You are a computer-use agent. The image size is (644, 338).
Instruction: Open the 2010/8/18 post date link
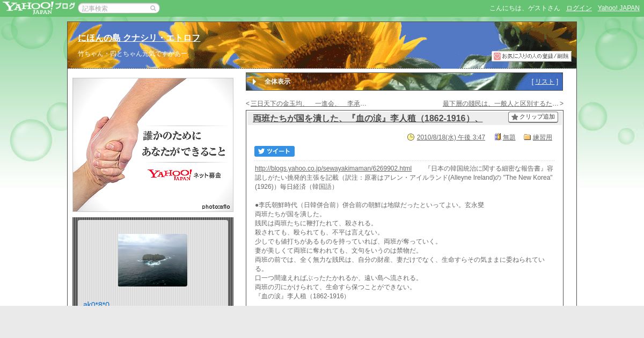pyautogui.click(x=451, y=137)
